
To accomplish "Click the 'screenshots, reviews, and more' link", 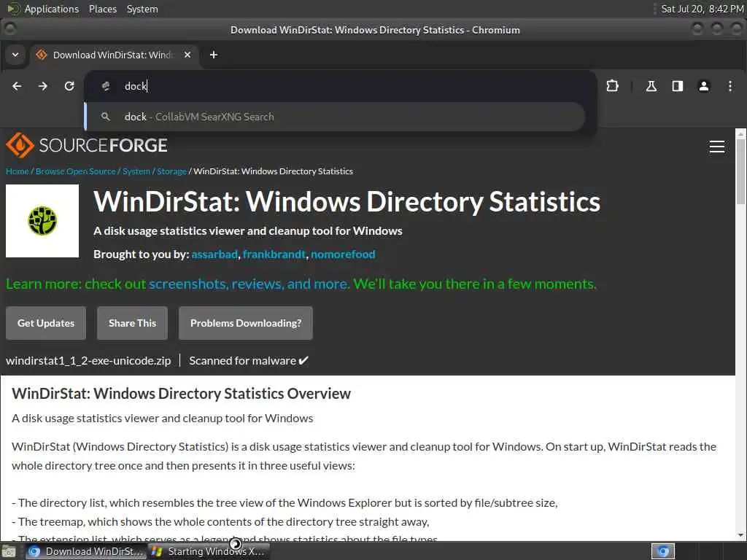I will click(249, 284).
